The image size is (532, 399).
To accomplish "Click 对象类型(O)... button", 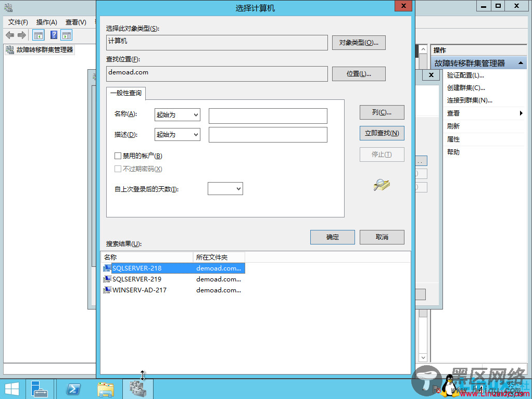I will (x=359, y=43).
